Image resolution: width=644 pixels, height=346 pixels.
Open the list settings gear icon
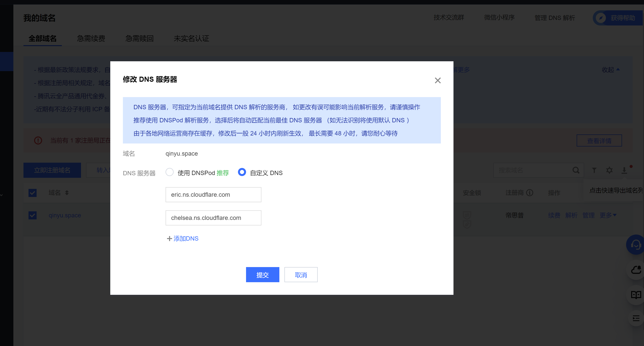pyautogui.click(x=609, y=170)
